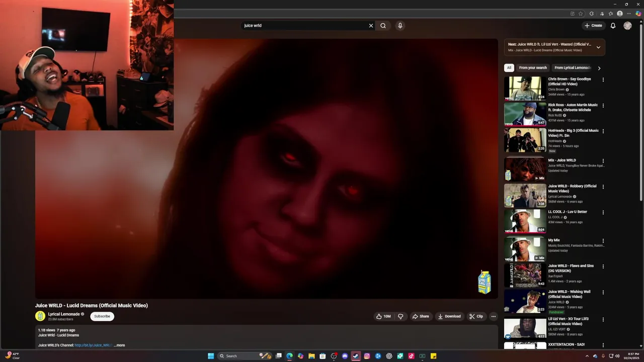Toggle the volume icon in system tray
The width and height of the screenshot is (644, 362).
pyautogui.click(x=617, y=356)
